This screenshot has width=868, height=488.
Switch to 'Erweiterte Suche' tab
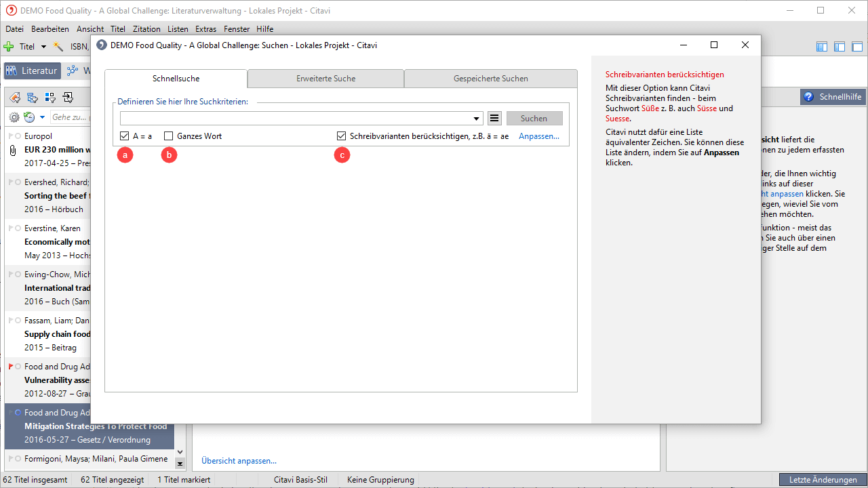click(x=325, y=79)
